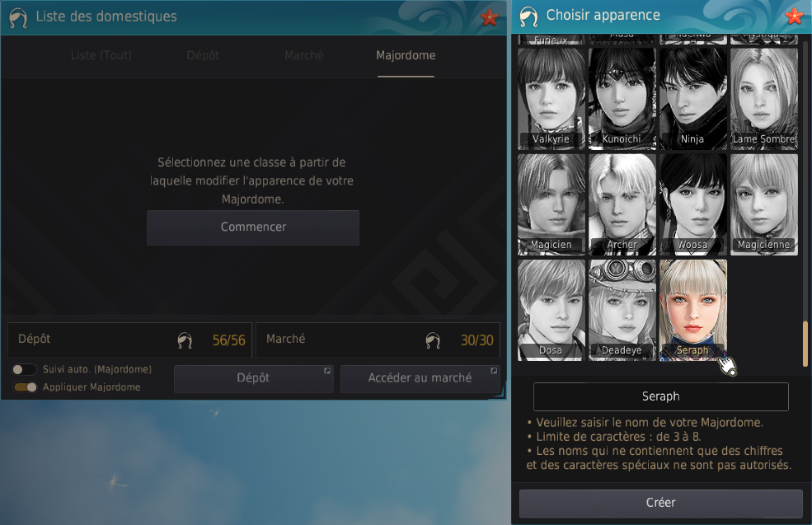The height and width of the screenshot is (525, 812).
Task: Click the appearance list scrollbar handle
Action: (805, 343)
